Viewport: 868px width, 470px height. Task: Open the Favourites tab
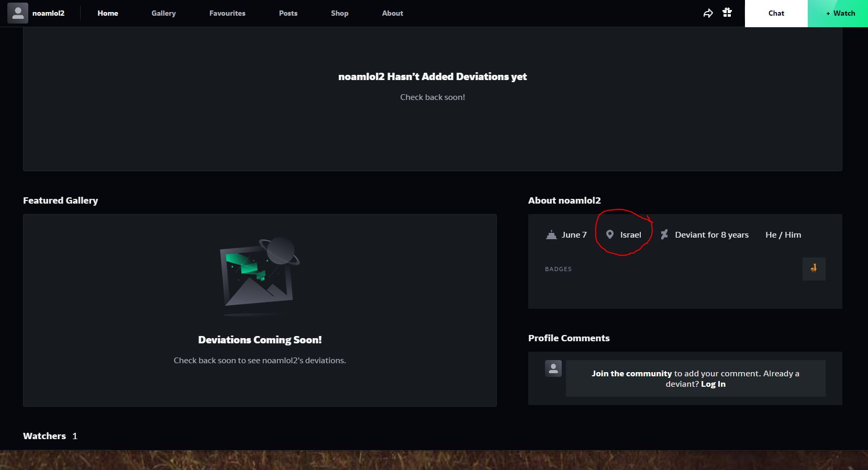tap(227, 13)
